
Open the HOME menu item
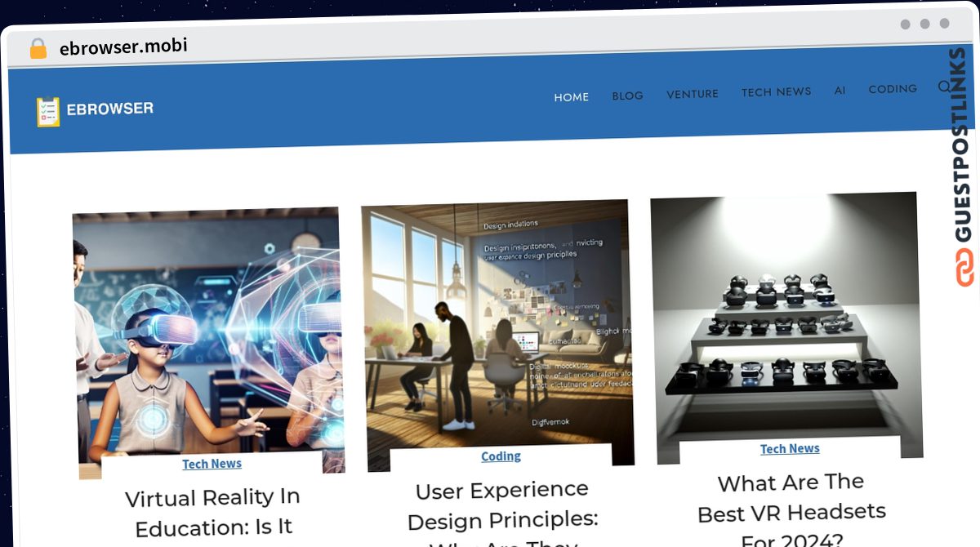pos(572,96)
